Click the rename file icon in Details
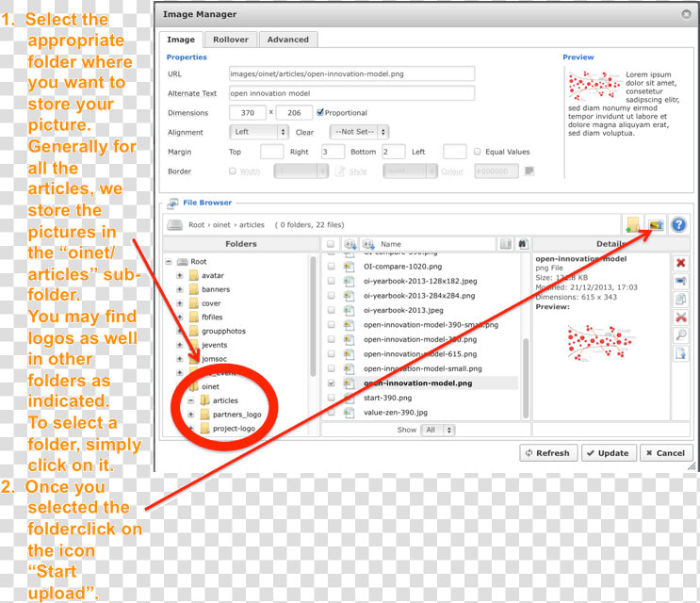The height and width of the screenshot is (603, 700). [680, 281]
